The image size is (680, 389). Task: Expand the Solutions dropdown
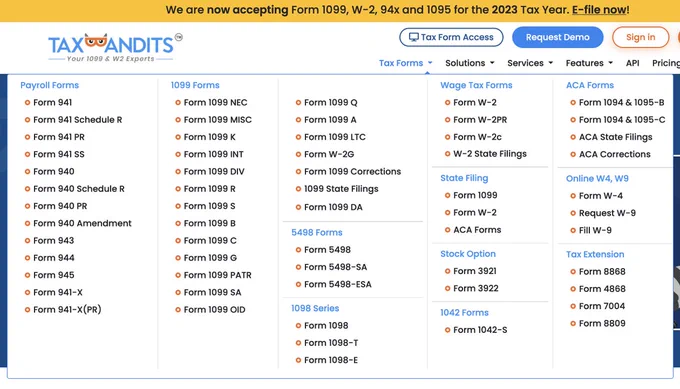coord(470,63)
